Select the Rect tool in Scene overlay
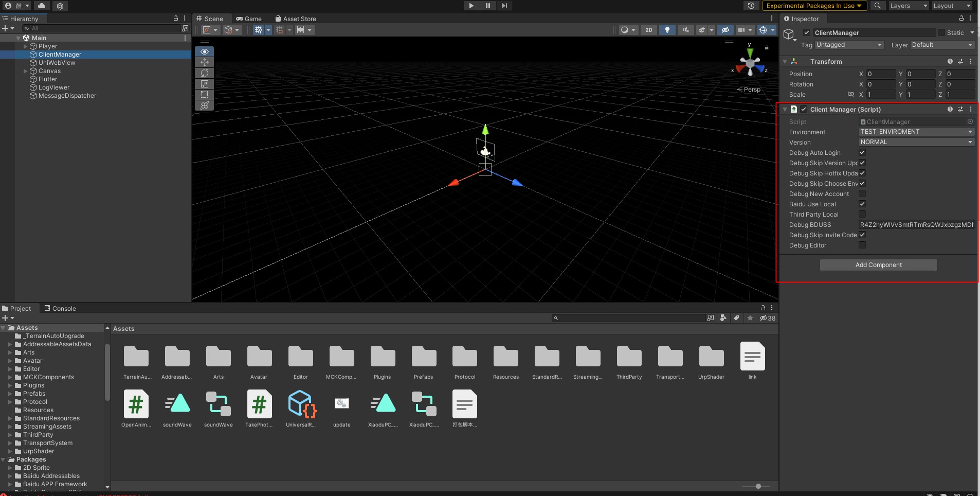This screenshot has width=980, height=496. [x=204, y=95]
